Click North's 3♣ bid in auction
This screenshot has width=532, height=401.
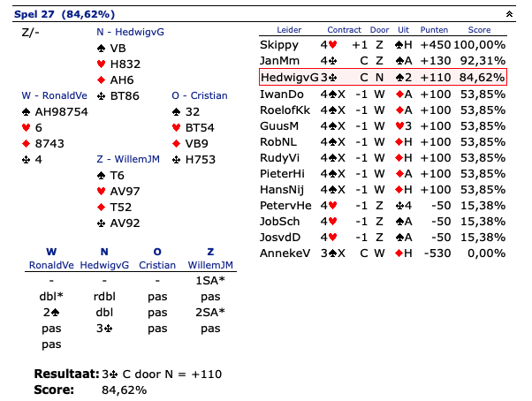pyautogui.click(x=104, y=329)
